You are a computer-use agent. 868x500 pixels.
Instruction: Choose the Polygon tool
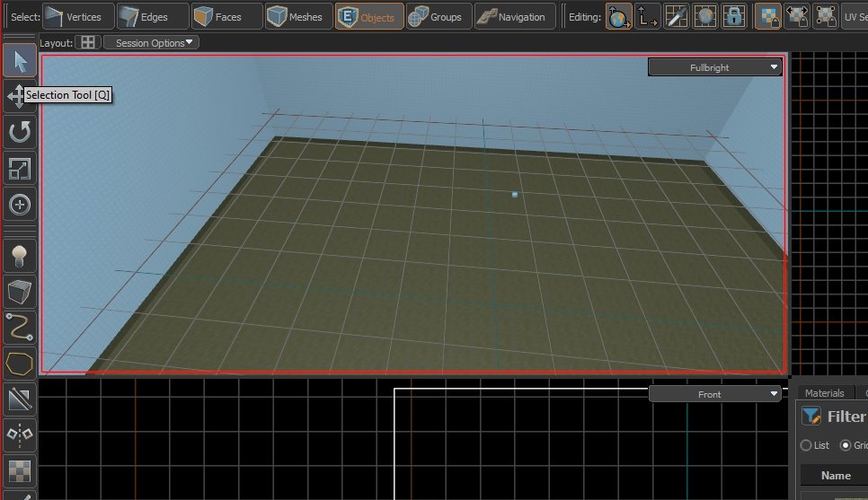click(x=20, y=364)
